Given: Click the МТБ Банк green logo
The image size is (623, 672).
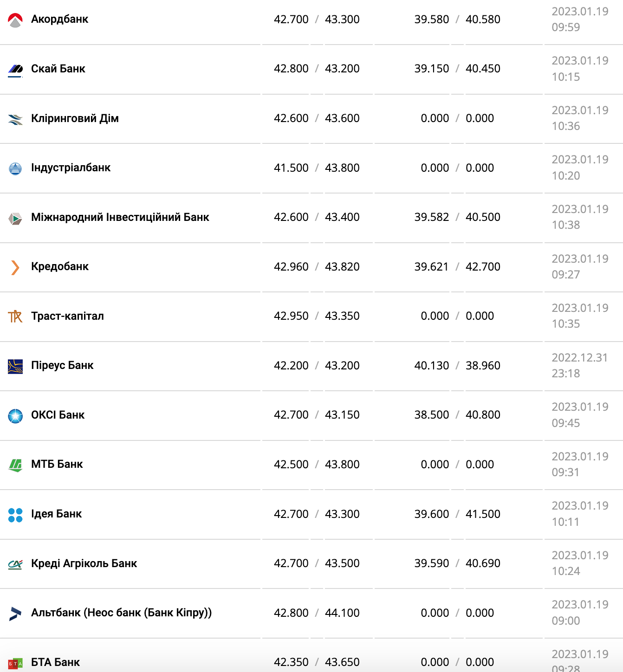Looking at the screenshot, I should [15, 465].
